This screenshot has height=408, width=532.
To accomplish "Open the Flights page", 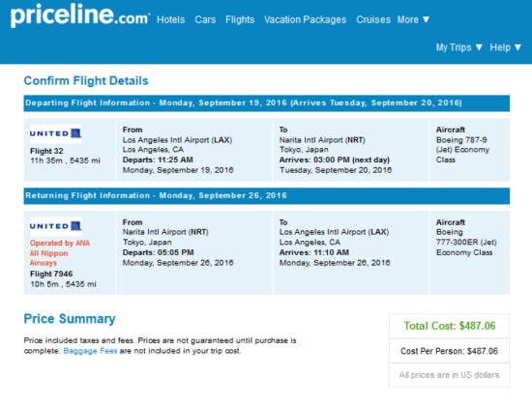I will pos(240,19).
